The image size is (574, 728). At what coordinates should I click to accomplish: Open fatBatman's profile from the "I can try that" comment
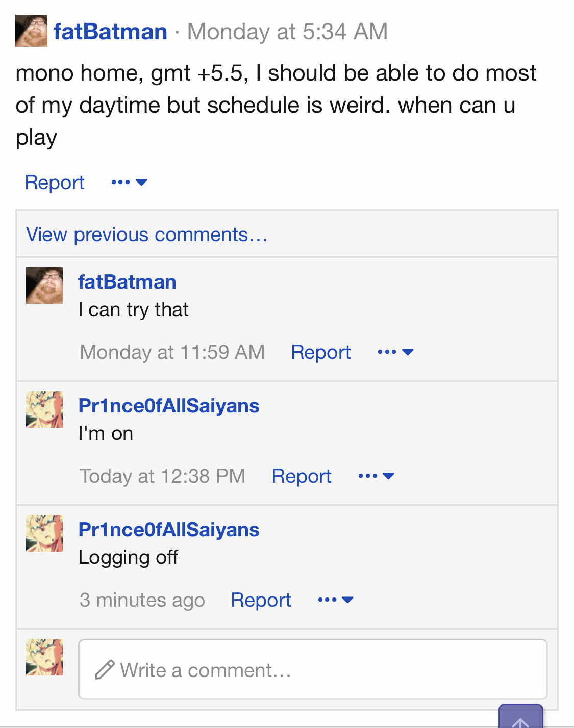[x=127, y=282]
